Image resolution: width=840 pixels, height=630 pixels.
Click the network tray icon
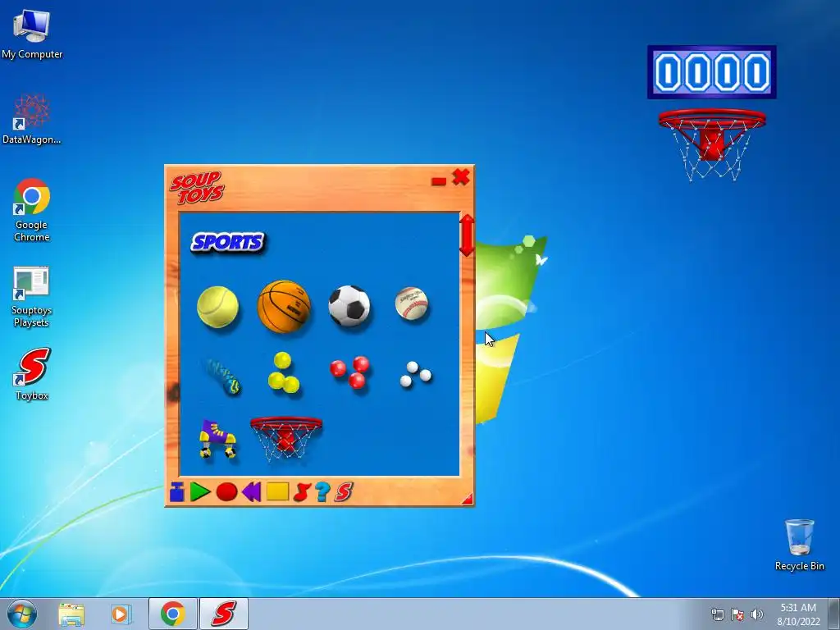tap(717, 614)
